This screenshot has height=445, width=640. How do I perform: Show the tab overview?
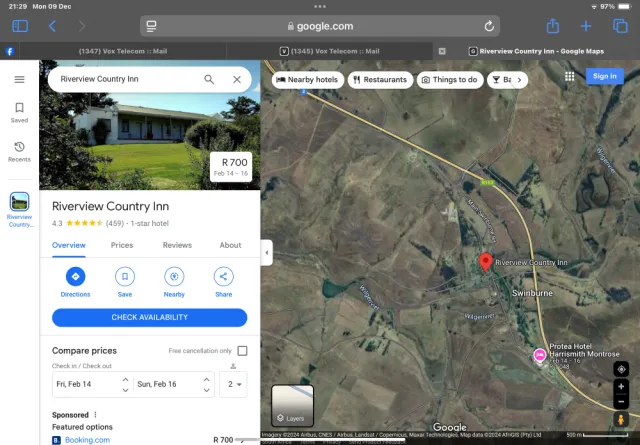coord(620,26)
